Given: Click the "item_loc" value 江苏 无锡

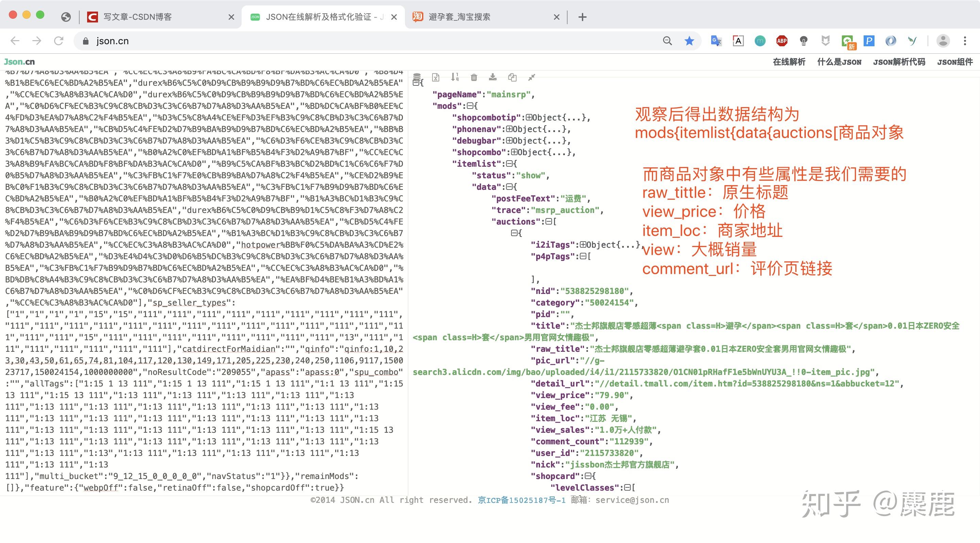Looking at the screenshot, I should pos(608,418).
